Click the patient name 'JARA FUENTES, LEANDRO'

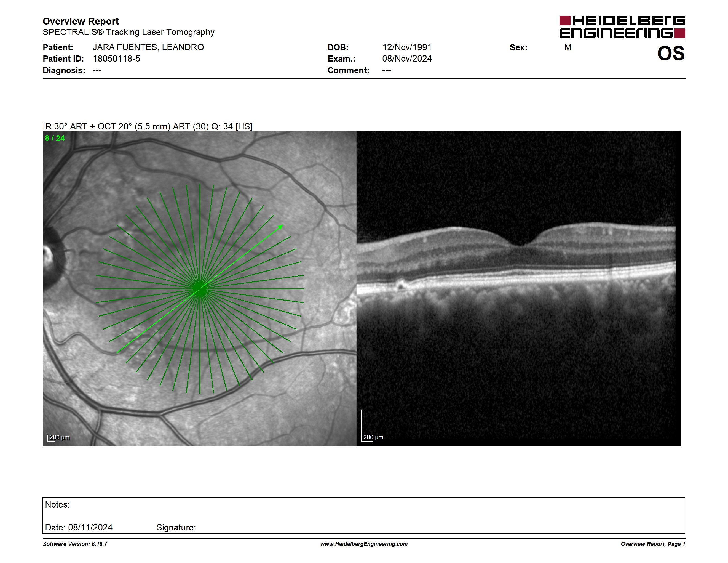(148, 47)
